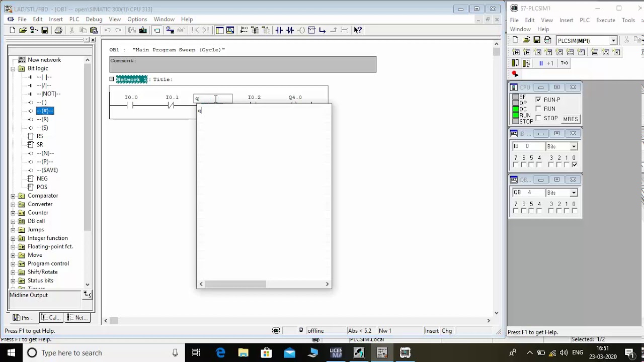Open the Tools menu in PLCSIM
This screenshot has width=644, height=362.
[x=628, y=20]
